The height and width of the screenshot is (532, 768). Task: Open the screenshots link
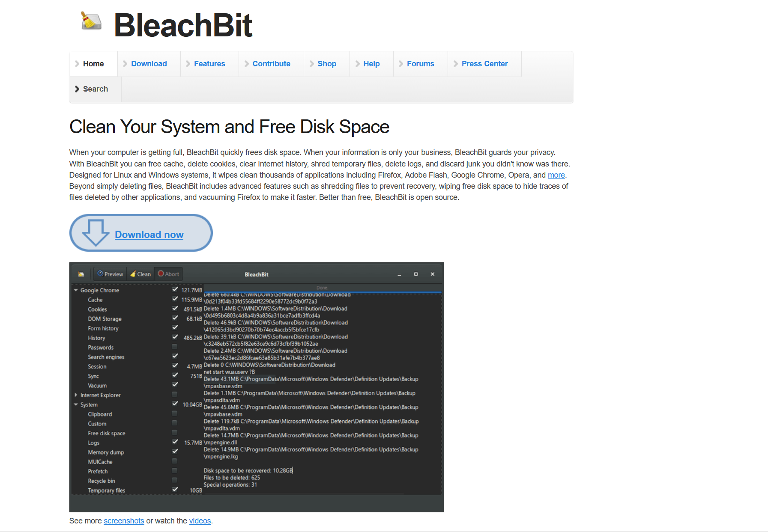pyautogui.click(x=124, y=521)
